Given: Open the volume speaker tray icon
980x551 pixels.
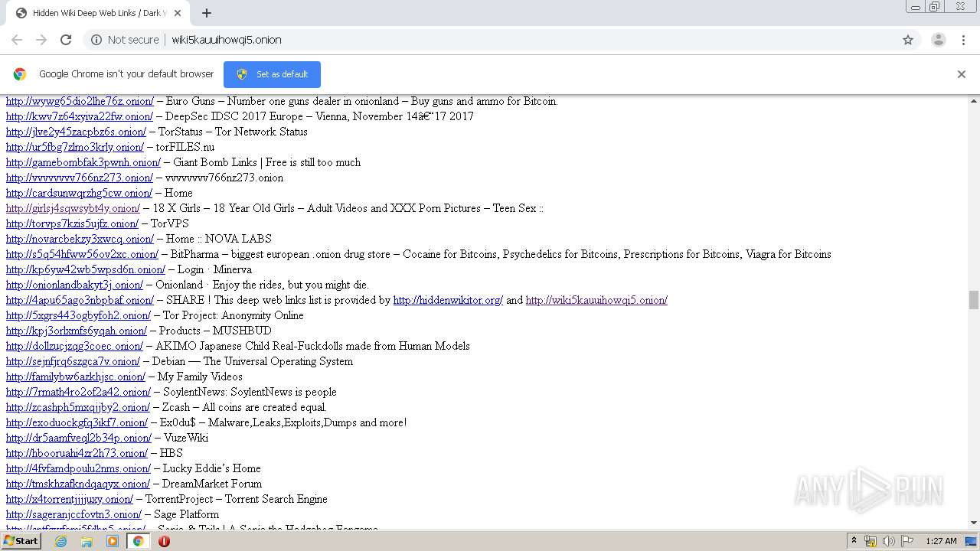Looking at the screenshot, I should point(889,541).
